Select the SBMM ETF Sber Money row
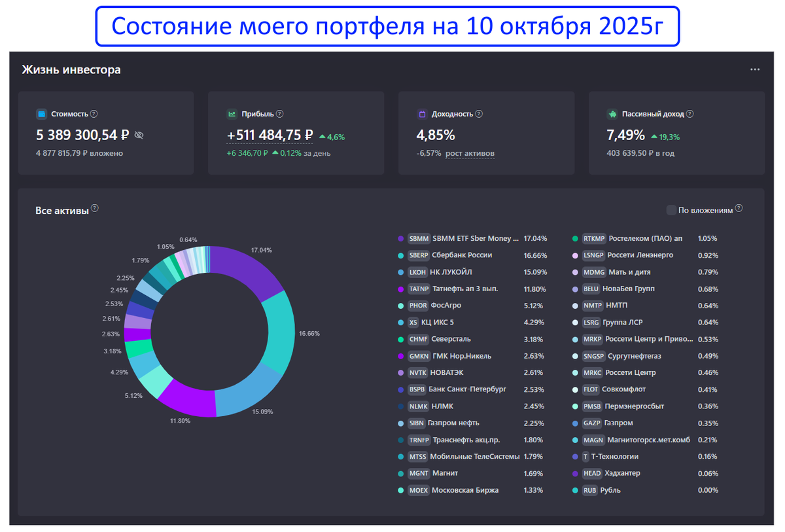The width and height of the screenshot is (785, 532). (471, 239)
